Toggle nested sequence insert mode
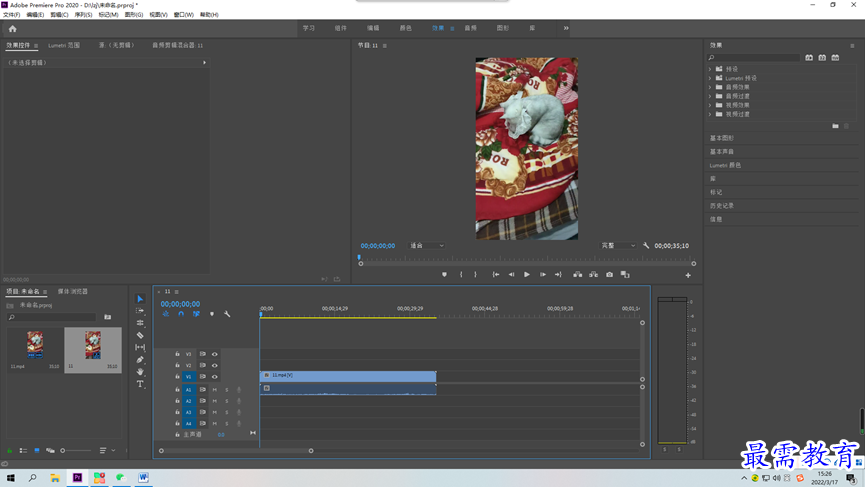The image size is (865, 487). [165, 314]
